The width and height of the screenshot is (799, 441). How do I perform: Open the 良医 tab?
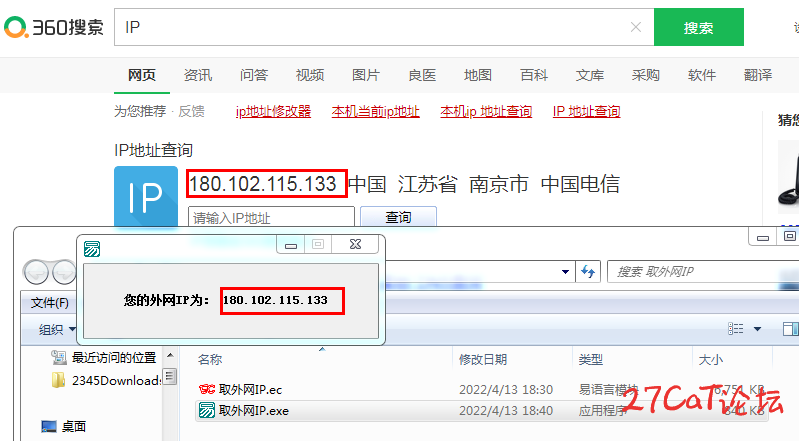point(422,75)
